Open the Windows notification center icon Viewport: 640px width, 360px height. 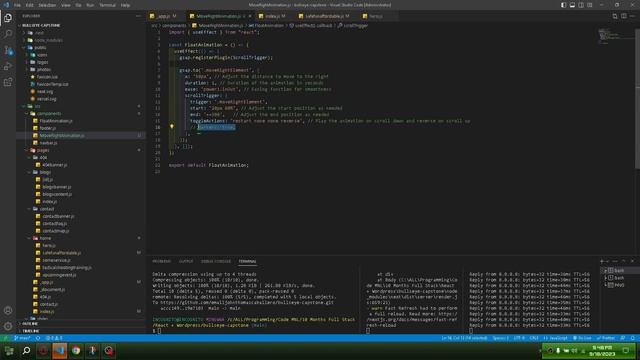(x=626, y=351)
